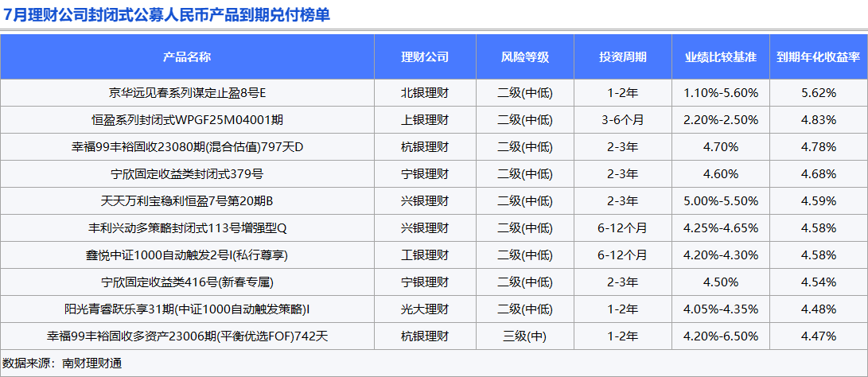Screen dimensions: 868x377
Task: Click the 风险等级 column header
Action: click(x=525, y=57)
